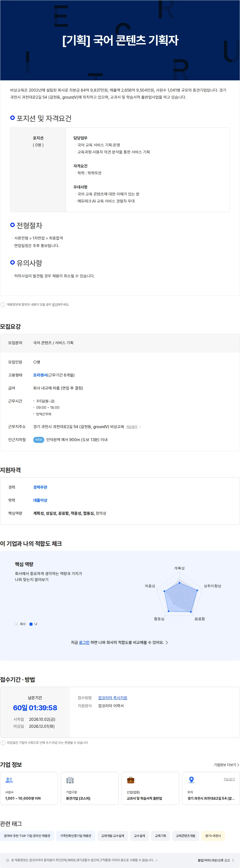Select the 대졸이상 education link
The height and width of the screenshot is (868, 240).
(40, 500)
